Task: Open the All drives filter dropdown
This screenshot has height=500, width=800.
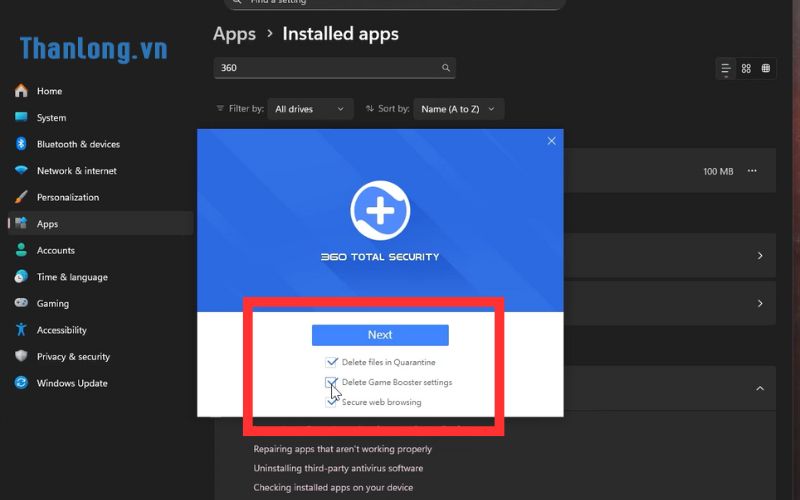Action: [310, 109]
